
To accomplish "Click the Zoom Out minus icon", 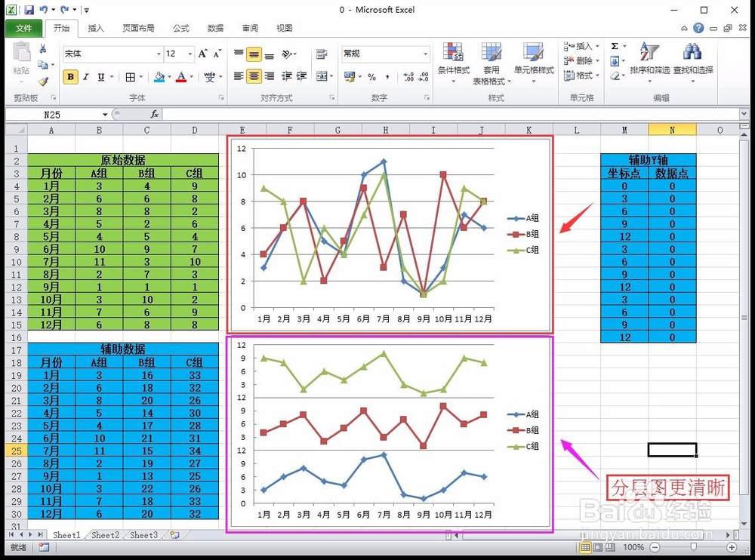I will [x=655, y=547].
